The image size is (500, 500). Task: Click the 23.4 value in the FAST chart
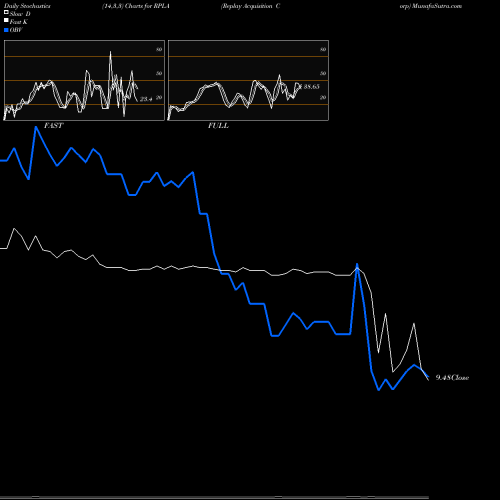tap(146, 99)
